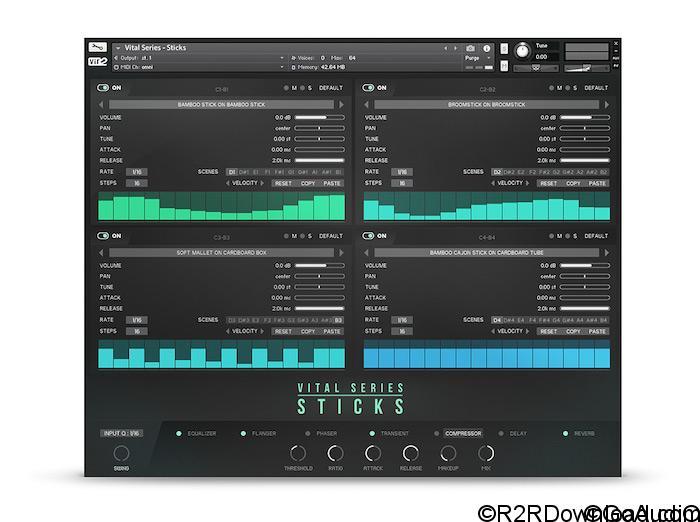Select next sample for Bamboo Cajon Stick slot
This screenshot has width=700, height=522.
(607, 253)
